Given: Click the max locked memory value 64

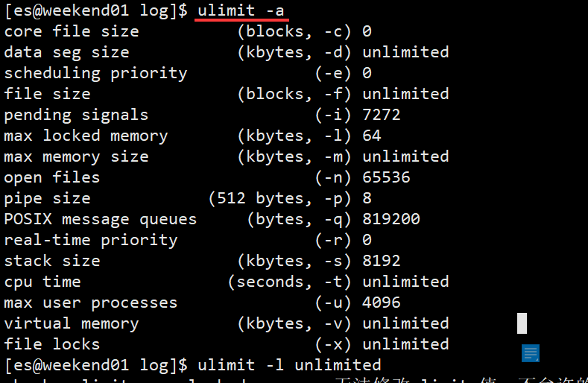Looking at the screenshot, I should pyautogui.click(x=372, y=136).
